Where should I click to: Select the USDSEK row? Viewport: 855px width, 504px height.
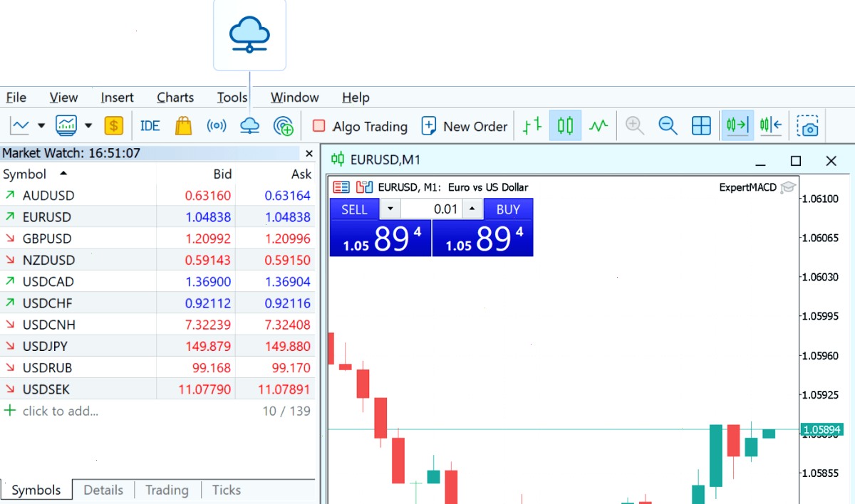pos(157,389)
